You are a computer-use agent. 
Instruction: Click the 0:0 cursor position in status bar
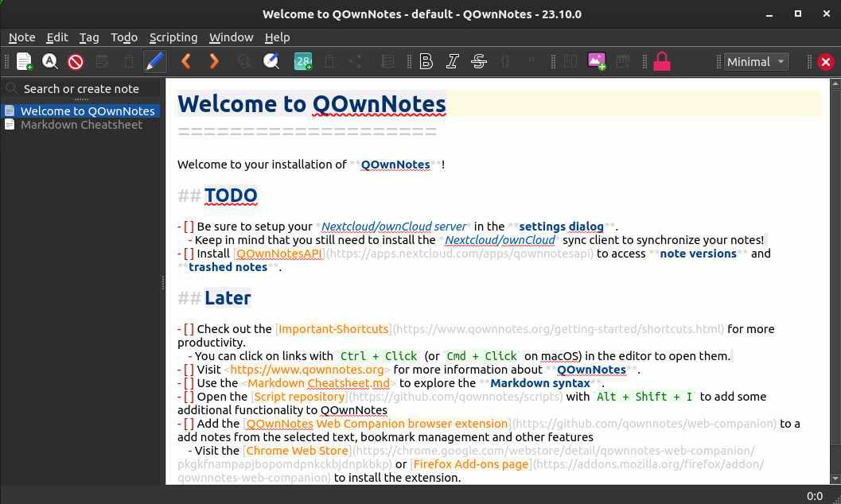(x=815, y=496)
